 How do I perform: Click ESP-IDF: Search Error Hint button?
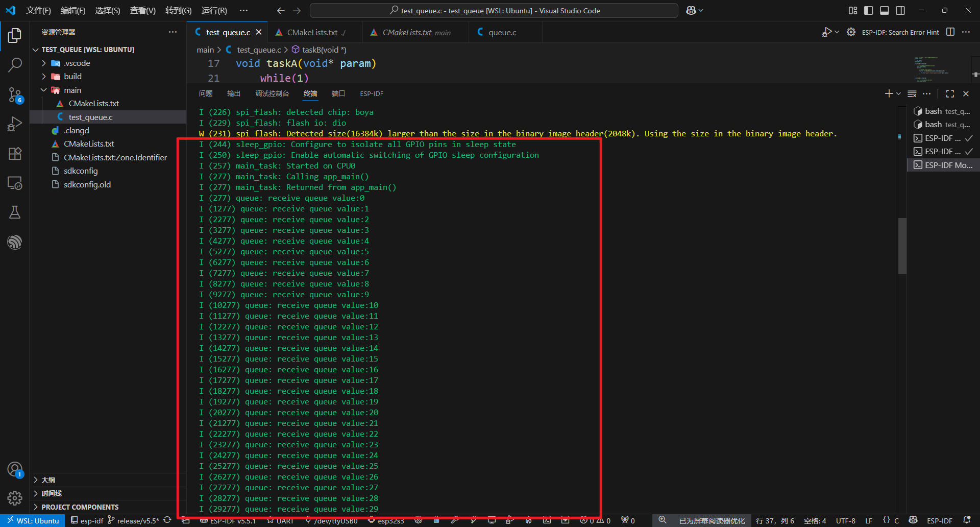click(x=900, y=32)
